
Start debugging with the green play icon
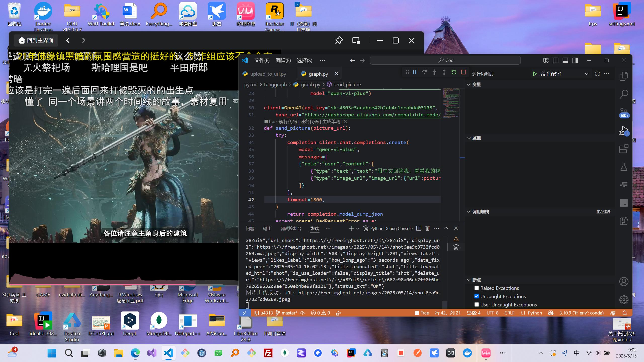click(x=535, y=74)
